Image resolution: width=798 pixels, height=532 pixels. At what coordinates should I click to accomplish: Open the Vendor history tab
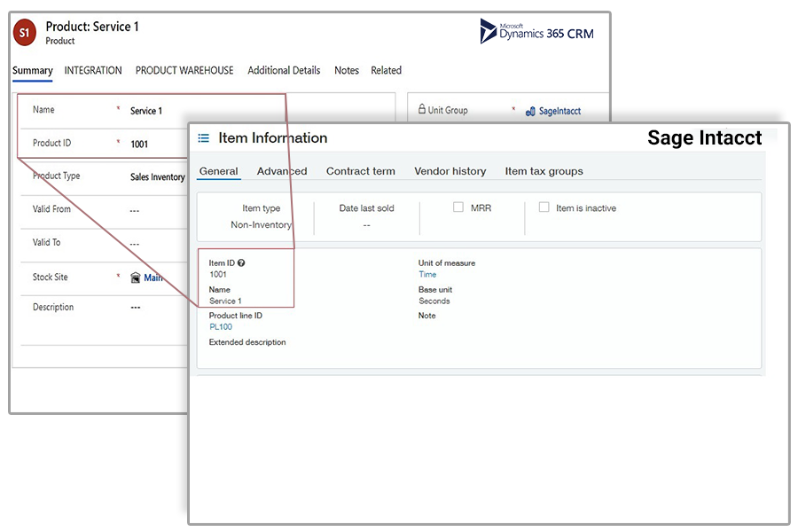(x=450, y=171)
